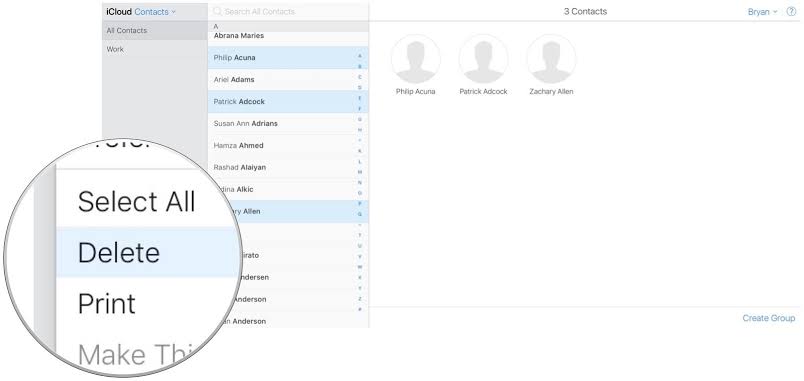
Task: Select Hamza Ahmed in the contact list
Action: (x=284, y=146)
